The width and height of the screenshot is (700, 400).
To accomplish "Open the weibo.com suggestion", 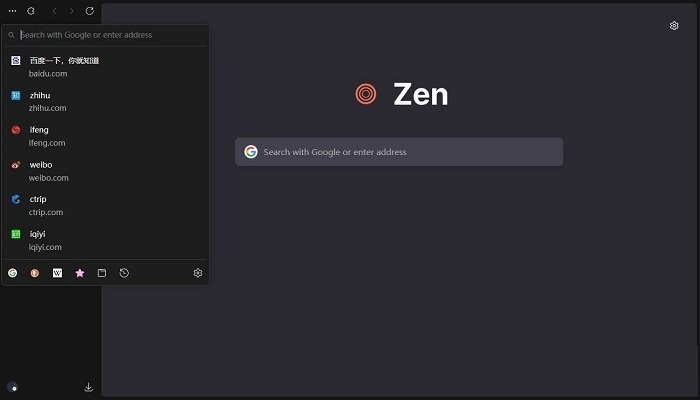I will point(48,171).
